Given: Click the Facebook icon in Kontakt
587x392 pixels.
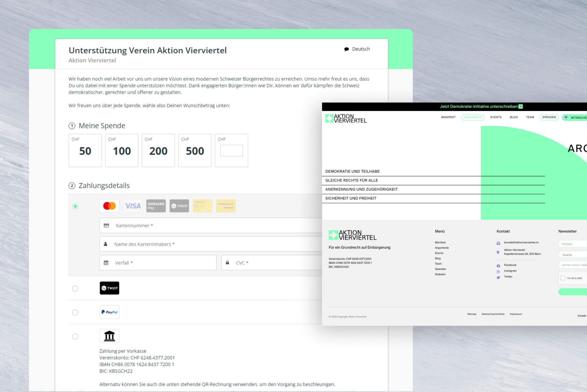Looking at the screenshot, I should (498, 265).
